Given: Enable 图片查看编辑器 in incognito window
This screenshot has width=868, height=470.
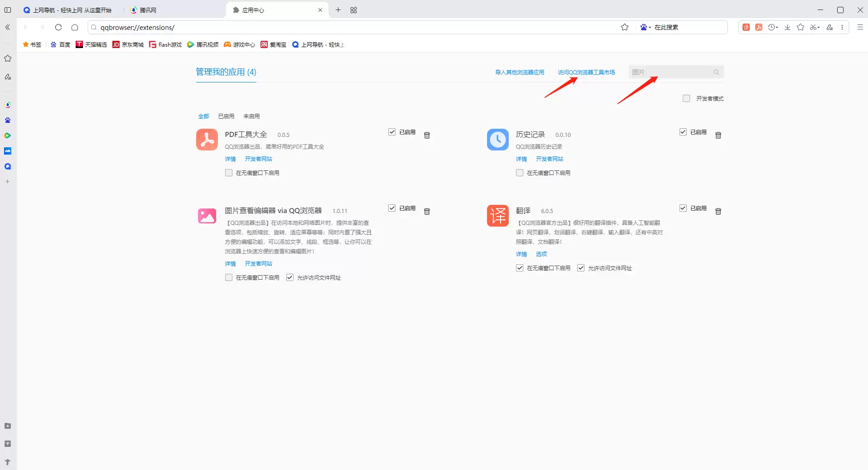Looking at the screenshot, I should point(229,277).
